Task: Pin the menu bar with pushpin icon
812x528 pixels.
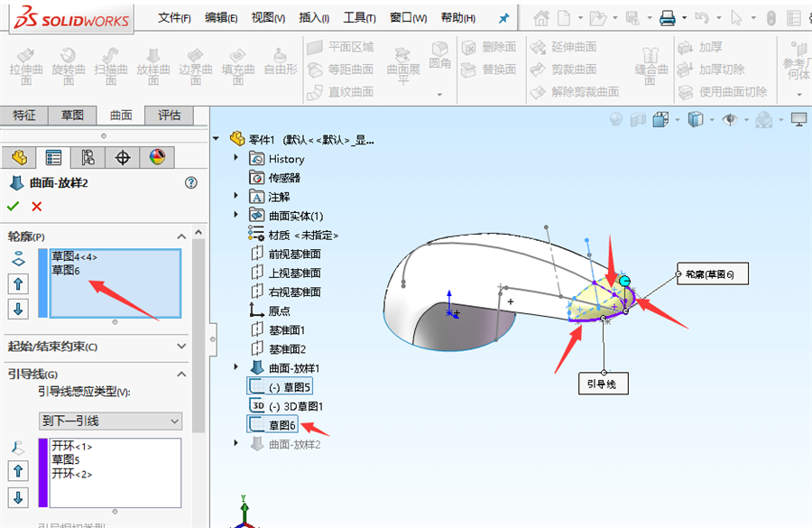Action: (503, 19)
